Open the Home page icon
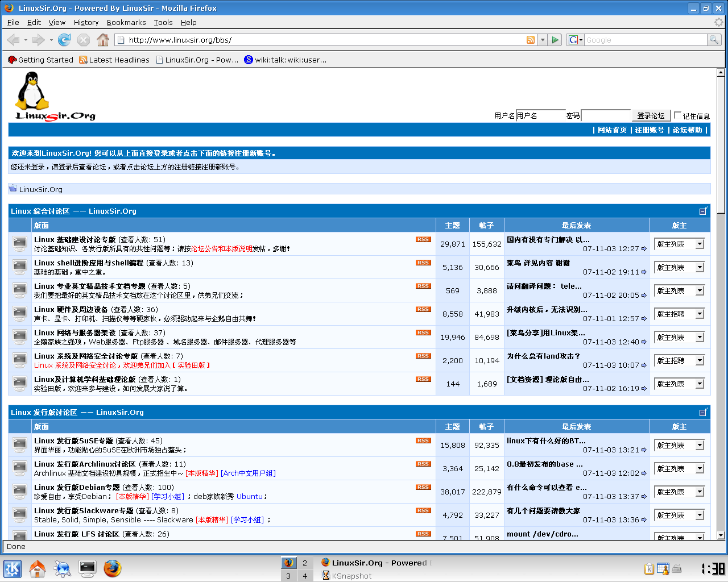The image size is (728, 582). click(103, 40)
